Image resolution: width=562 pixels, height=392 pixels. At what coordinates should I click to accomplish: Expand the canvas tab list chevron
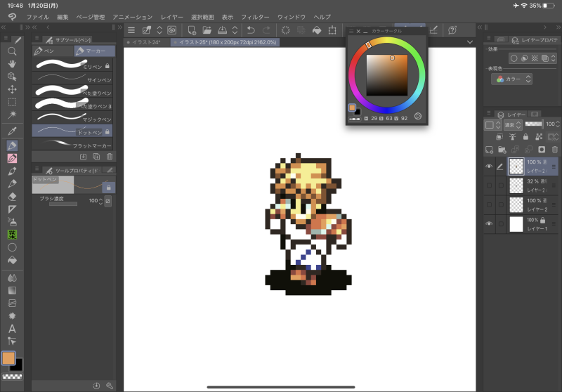469,42
